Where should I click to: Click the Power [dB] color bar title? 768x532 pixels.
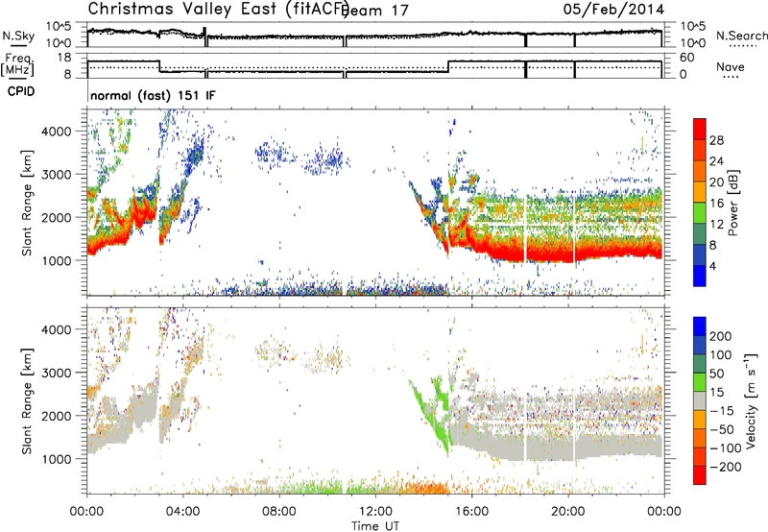tap(732, 203)
